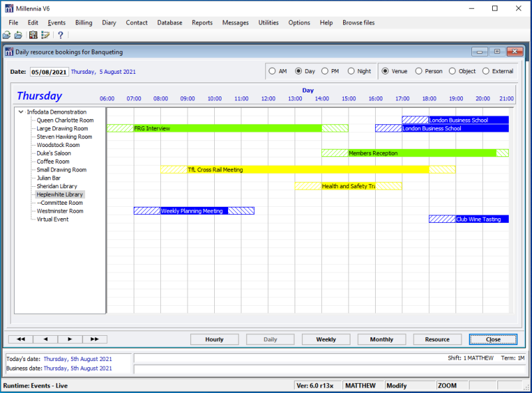The height and width of the screenshot is (393, 532).
Task: Click the Date input field
Action: [x=49, y=72]
